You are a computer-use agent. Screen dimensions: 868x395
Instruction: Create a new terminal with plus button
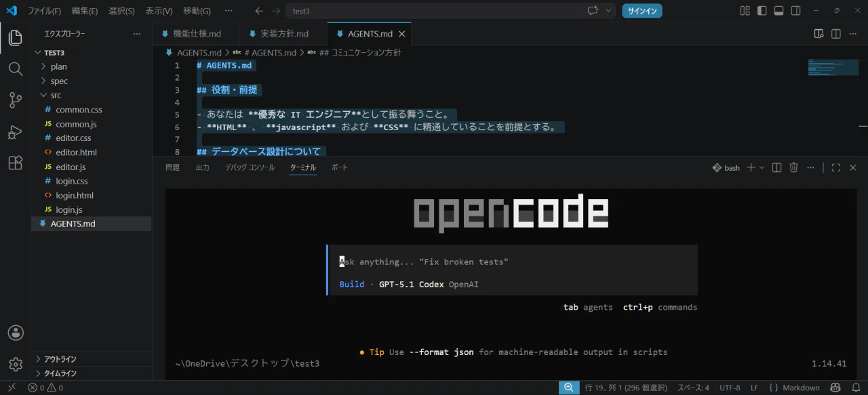point(751,167)
